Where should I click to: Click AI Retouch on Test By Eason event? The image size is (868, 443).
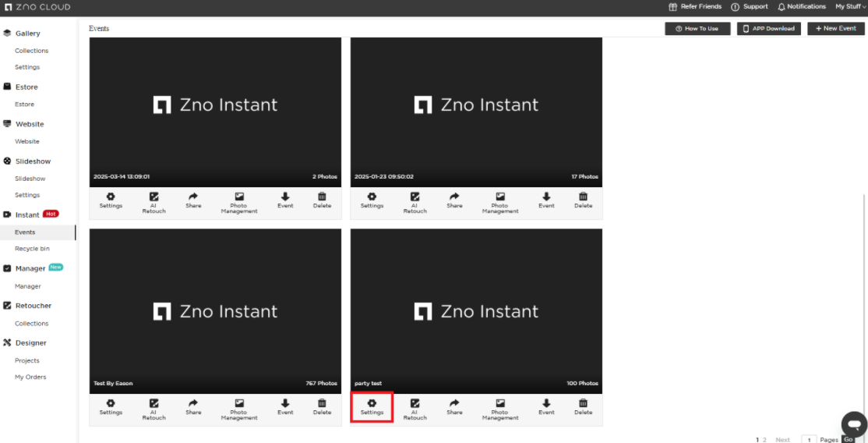(x=153, y=408)
